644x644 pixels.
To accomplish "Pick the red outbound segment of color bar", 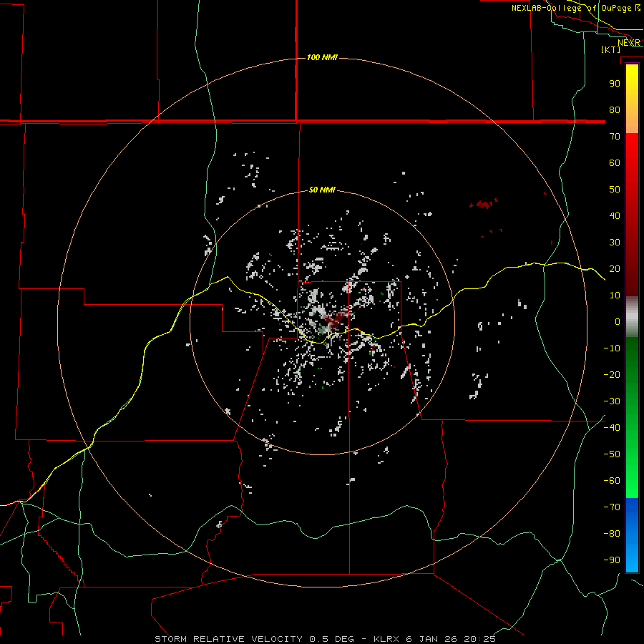I will coord(632,215).
